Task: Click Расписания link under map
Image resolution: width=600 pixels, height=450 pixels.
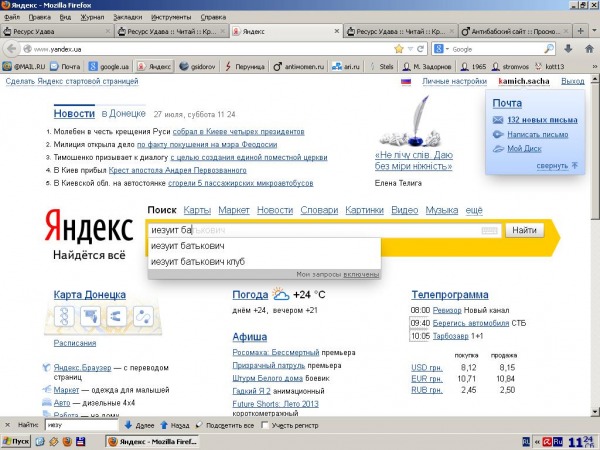Action: [x=75, y=343]
